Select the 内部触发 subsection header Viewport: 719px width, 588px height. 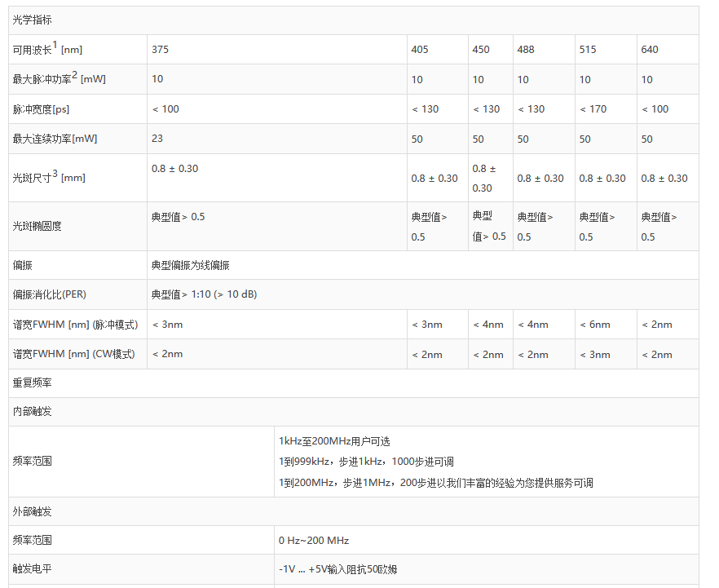(32, 412)
